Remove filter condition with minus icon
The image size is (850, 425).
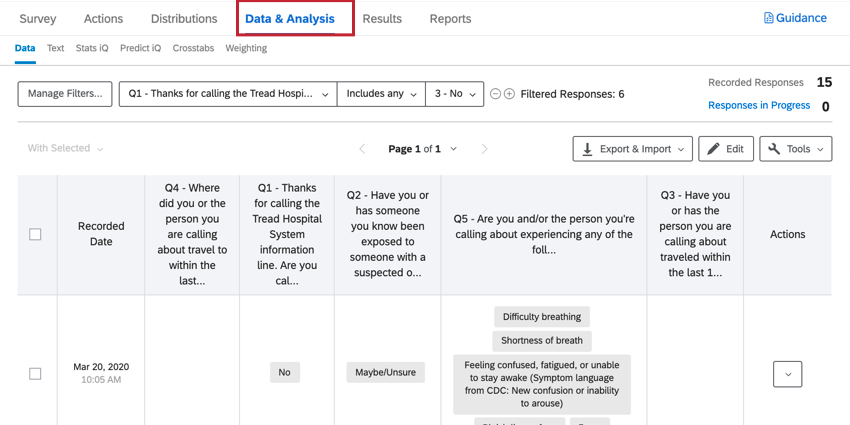(495, 94)
